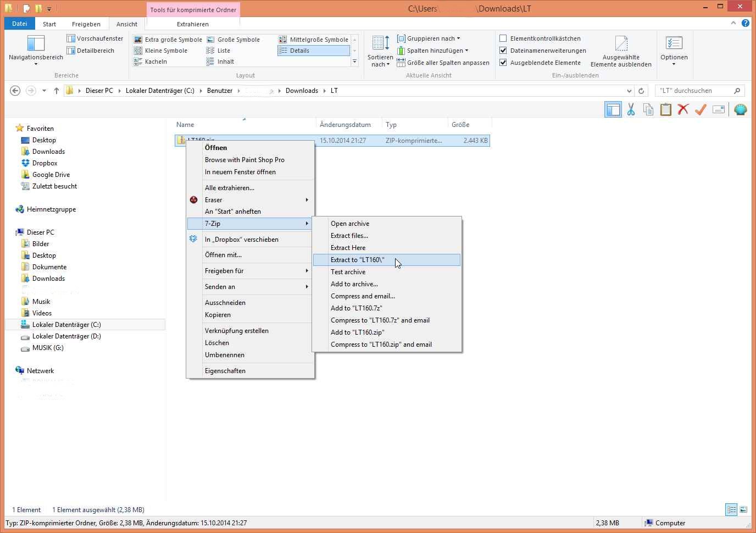Expand the address bar history dropdown

point(629,91)
